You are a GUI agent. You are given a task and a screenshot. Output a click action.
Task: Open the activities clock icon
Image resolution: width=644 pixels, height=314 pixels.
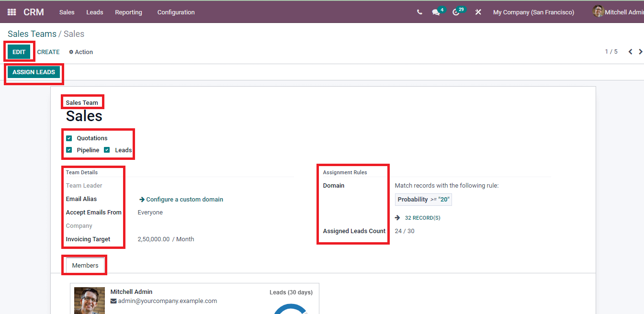(x=456, y=12)
